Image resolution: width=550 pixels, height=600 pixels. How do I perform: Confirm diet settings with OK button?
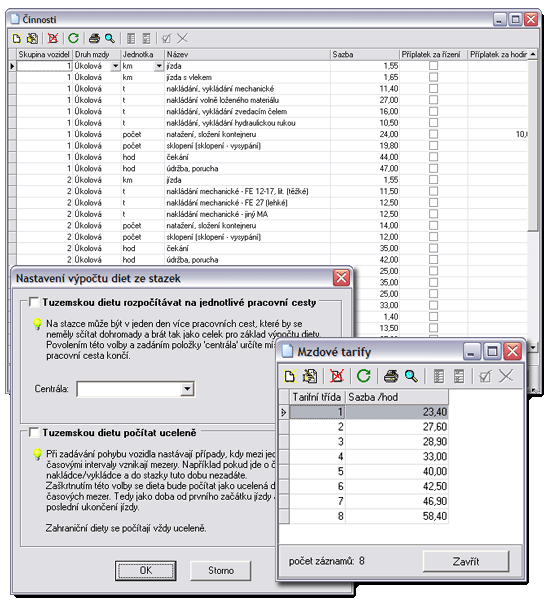click(145, 571)
